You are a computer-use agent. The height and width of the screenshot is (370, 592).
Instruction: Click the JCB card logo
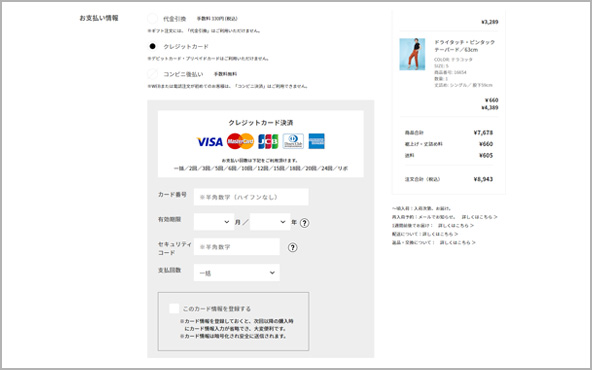[268, 142]
